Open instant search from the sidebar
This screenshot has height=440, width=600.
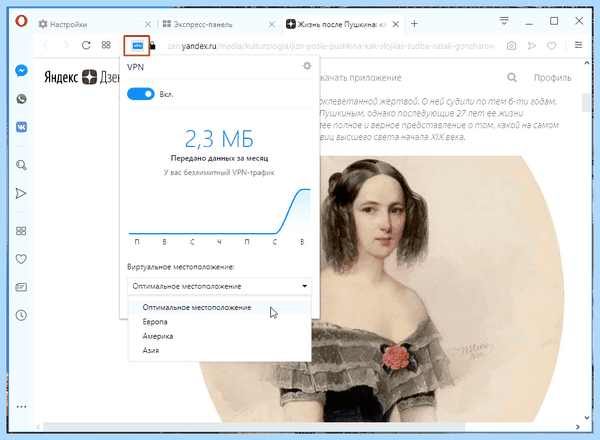pos(21,165)
